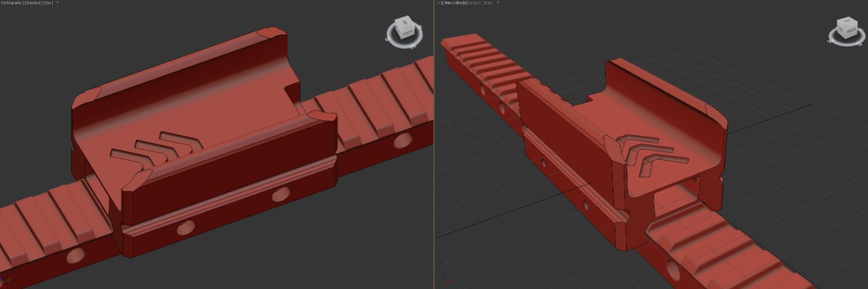Open the Standard shading label in left viewport

tap(33, 3)
